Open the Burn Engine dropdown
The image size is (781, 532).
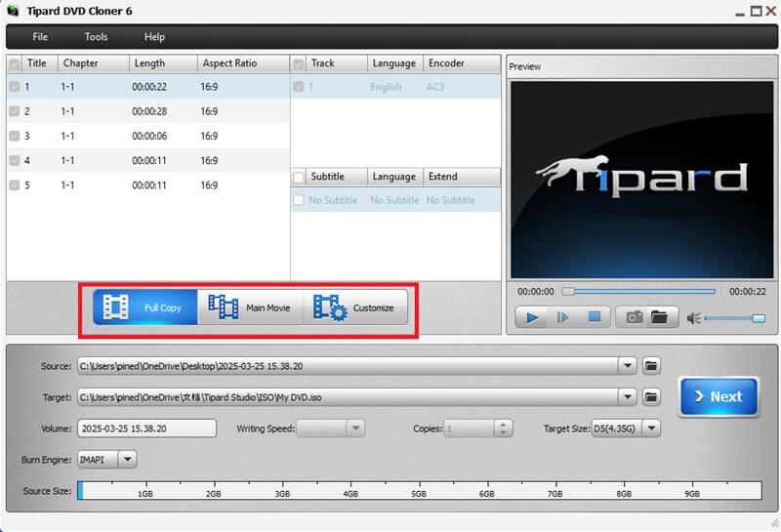click(128, 459)
